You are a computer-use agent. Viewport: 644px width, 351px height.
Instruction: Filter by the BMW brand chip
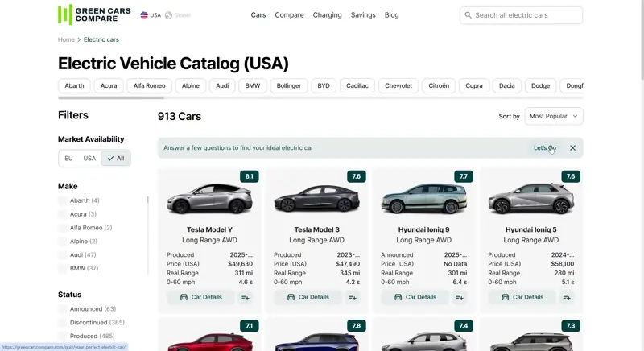click(x=253, y=86)
